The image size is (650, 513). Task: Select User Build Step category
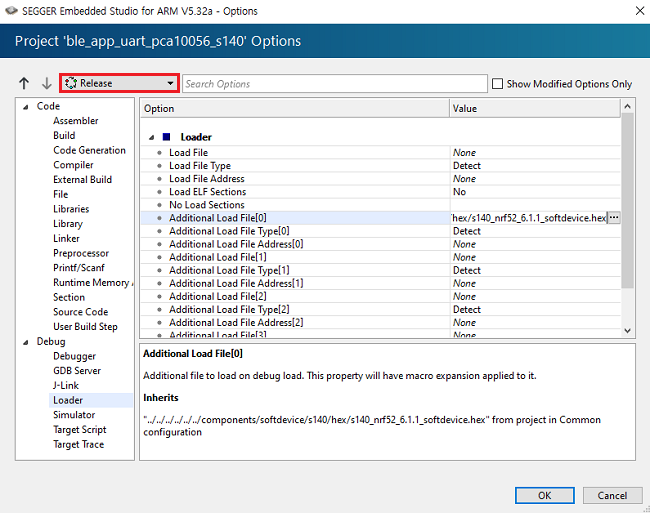pyautogui.click(x=85, y=327)
